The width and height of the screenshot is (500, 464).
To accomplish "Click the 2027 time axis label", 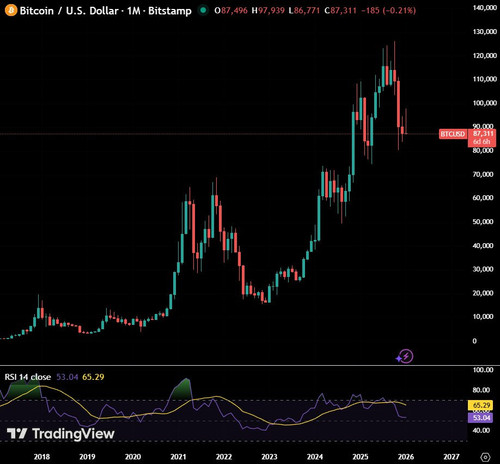I will tap(451, 457).
